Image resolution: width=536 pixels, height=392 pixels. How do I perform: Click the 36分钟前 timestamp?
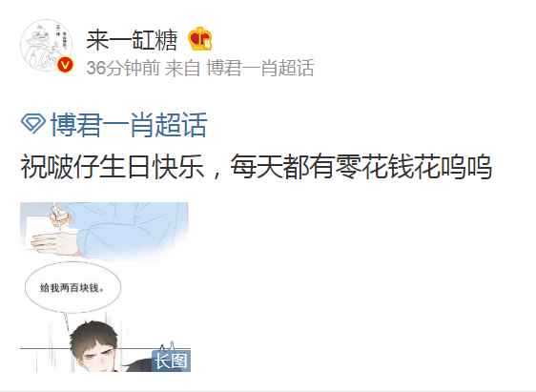click(x=123, y=68)
